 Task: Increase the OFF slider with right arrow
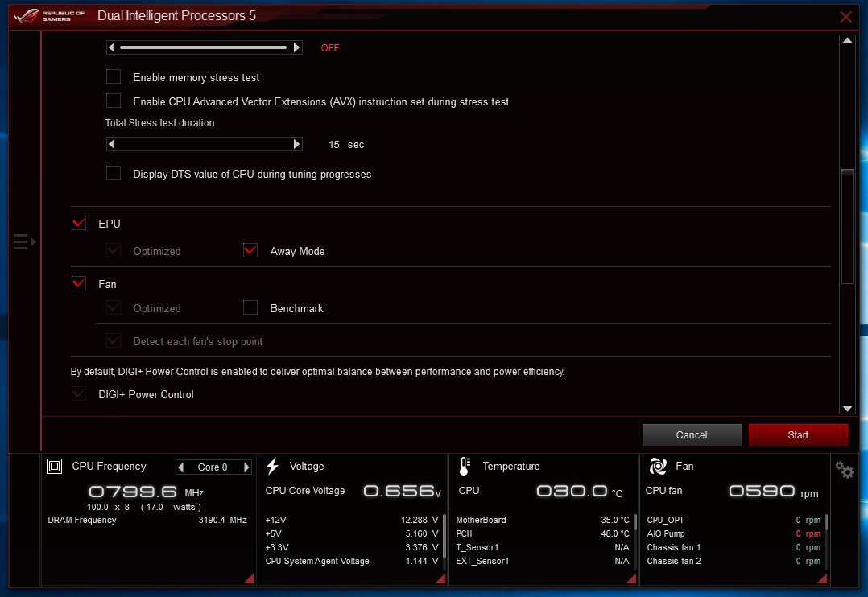pos(296,47)
